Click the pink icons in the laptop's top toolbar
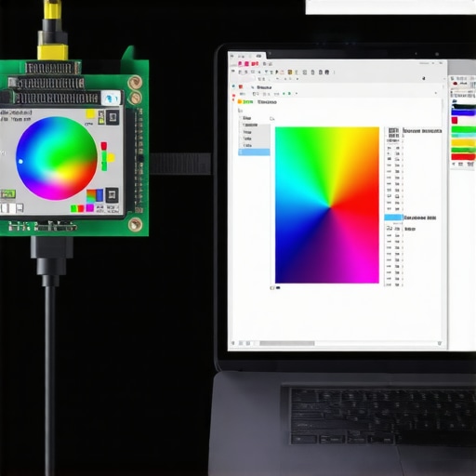 pos(248,64)
